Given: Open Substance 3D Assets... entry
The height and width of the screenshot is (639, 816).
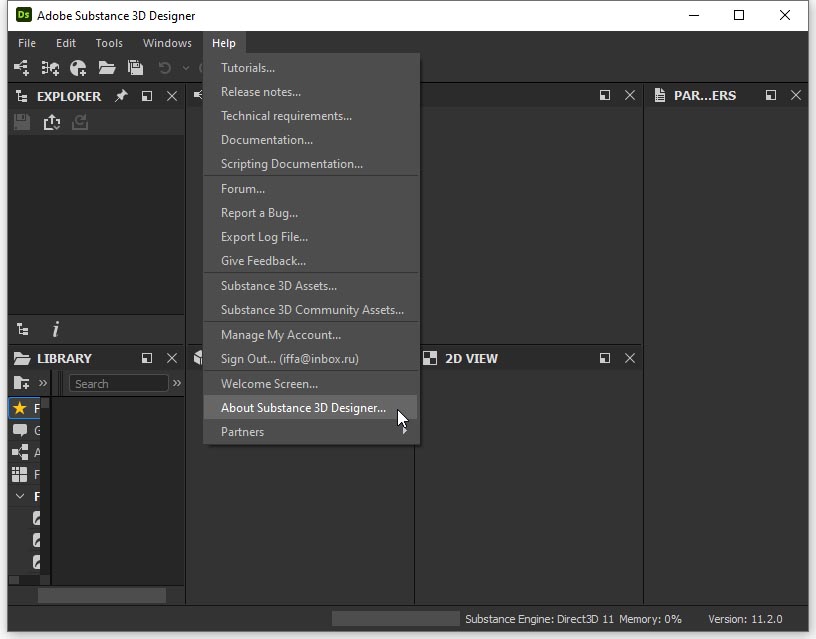Looking at the screenshot, I should click(311, 286).
